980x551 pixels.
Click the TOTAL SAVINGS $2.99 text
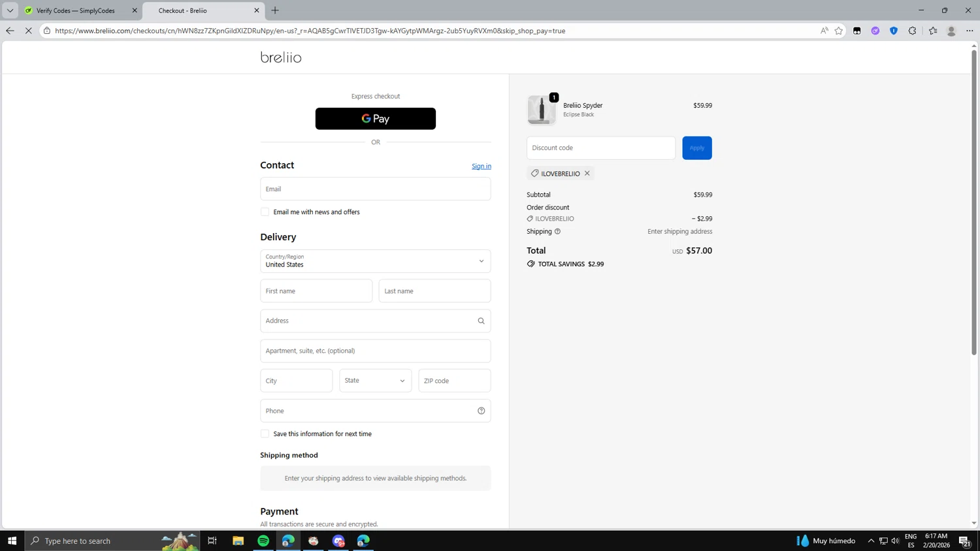(565, 264)
